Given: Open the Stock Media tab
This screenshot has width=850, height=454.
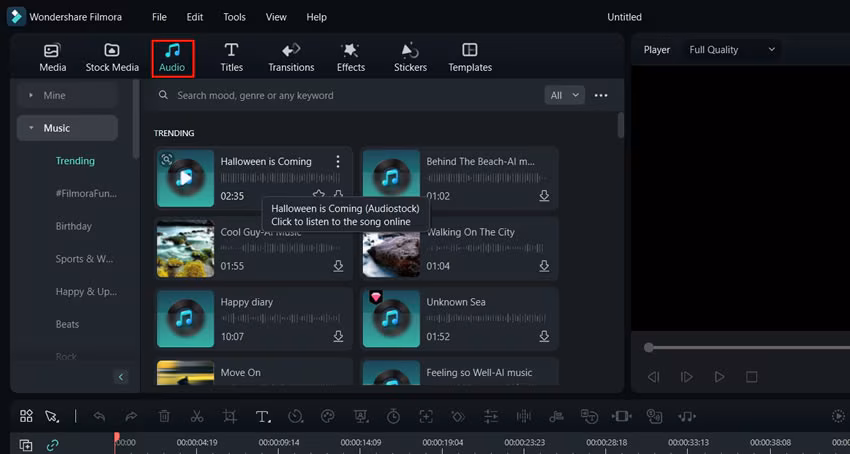Looking at the screenshot, I should [112, 58].
